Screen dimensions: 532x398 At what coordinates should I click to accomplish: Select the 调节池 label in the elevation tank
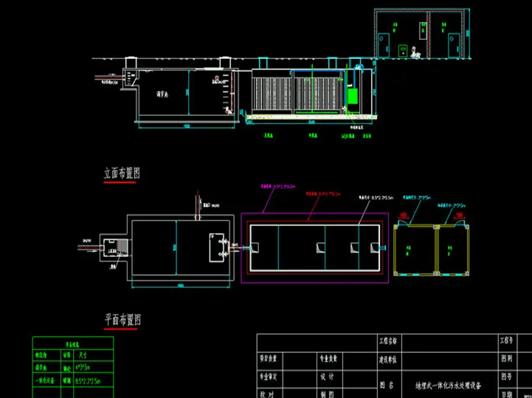point(164,96)
